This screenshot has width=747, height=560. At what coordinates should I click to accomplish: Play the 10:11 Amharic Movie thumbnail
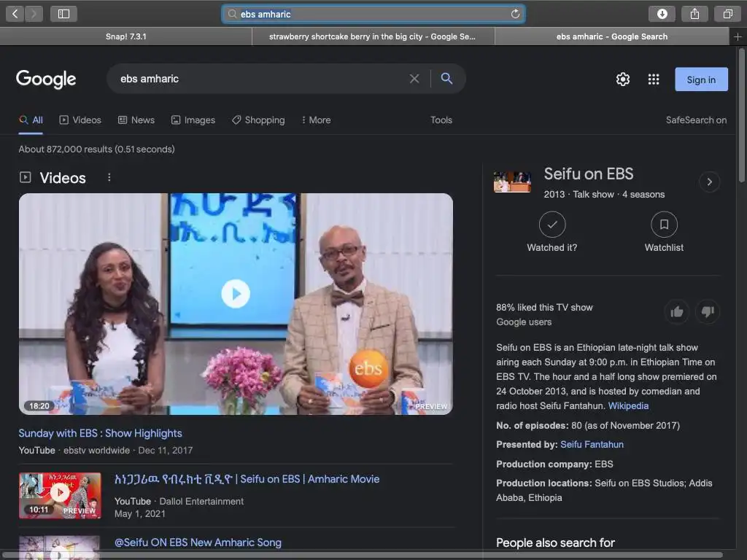click(60, 495)
